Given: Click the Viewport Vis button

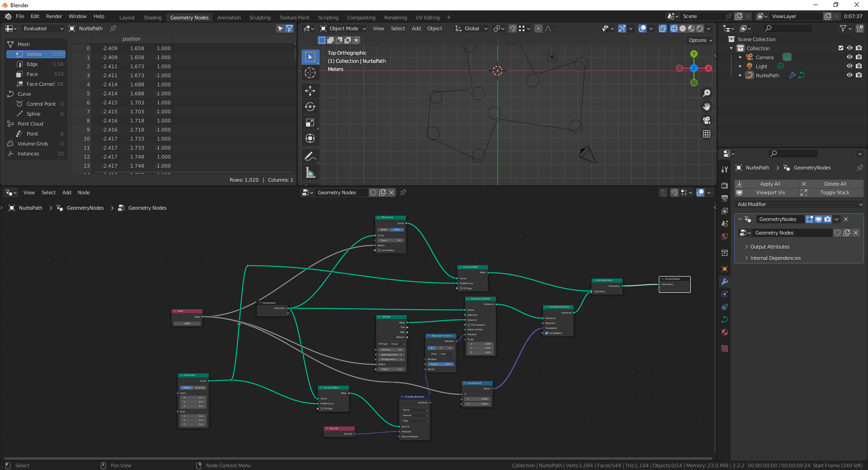Looking at the screenshot, I should tap(766, 193).
